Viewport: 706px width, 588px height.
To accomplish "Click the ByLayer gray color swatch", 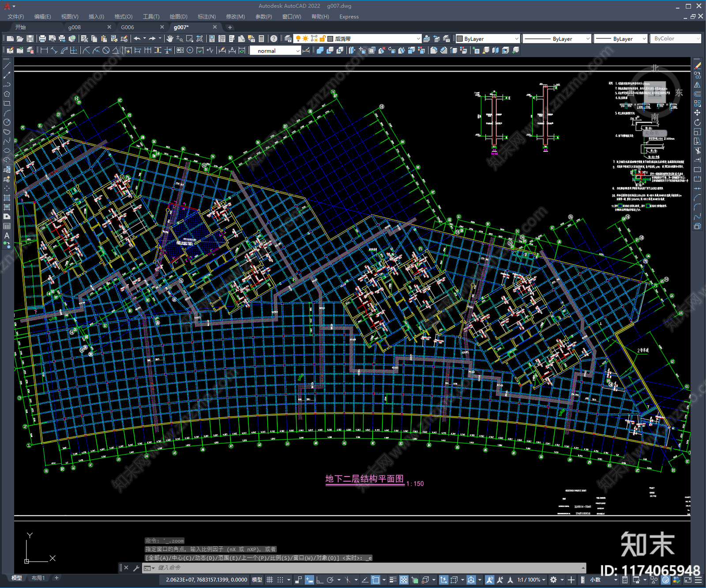I will point(460,39).
